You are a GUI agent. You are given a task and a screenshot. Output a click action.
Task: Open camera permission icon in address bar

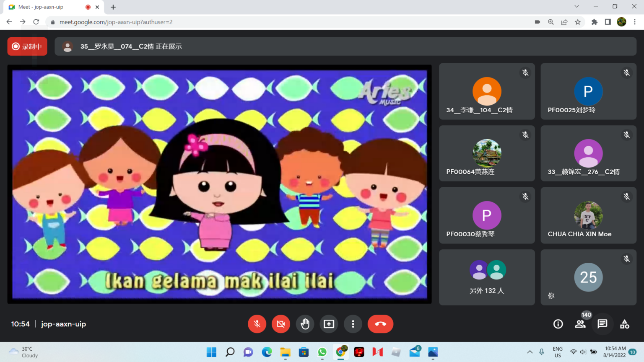[538, 22]
